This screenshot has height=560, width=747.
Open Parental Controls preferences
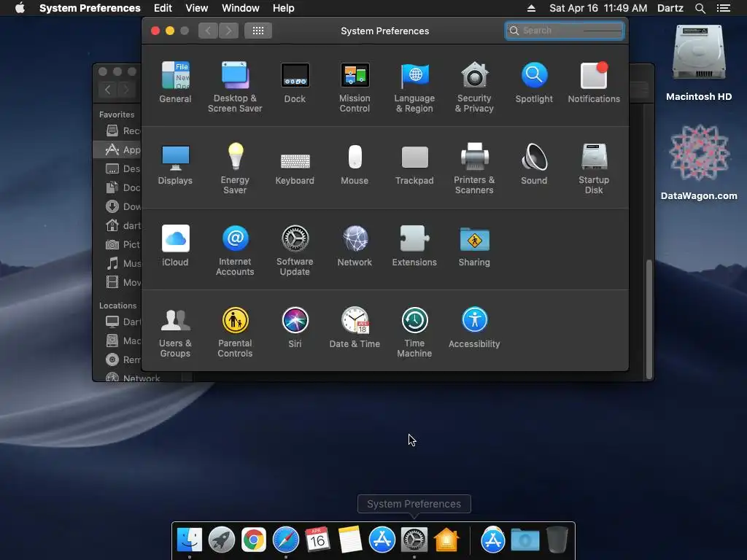pos(235,332)
